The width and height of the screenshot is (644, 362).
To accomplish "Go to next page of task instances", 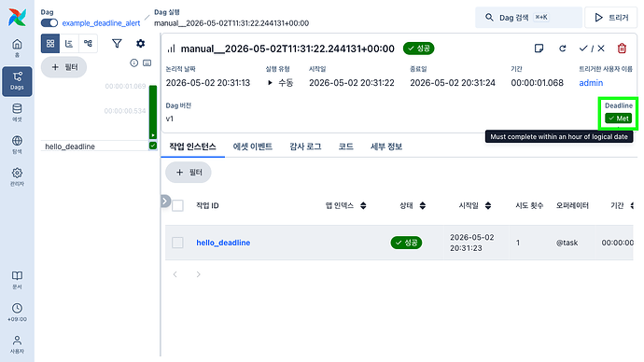I will tap(199, 274).
